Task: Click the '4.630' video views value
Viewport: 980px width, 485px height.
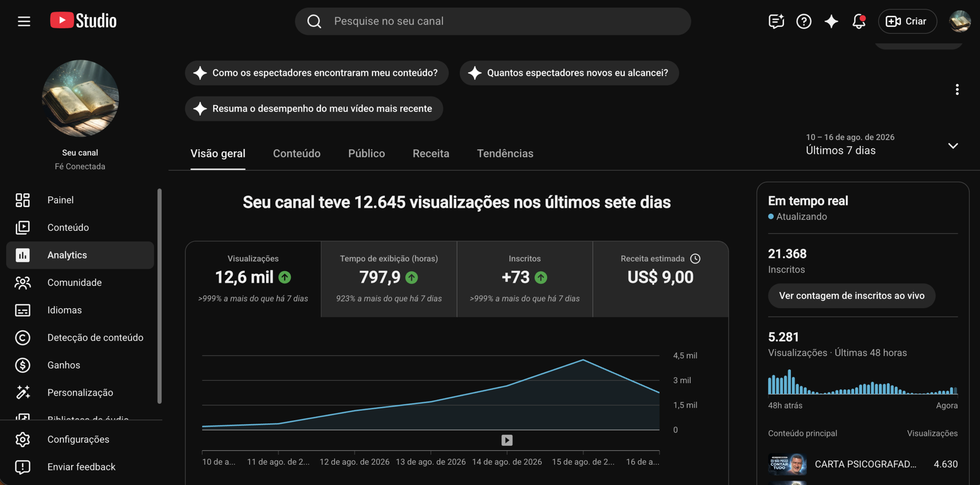Action: pyautogui.click(x=946, y=464)
